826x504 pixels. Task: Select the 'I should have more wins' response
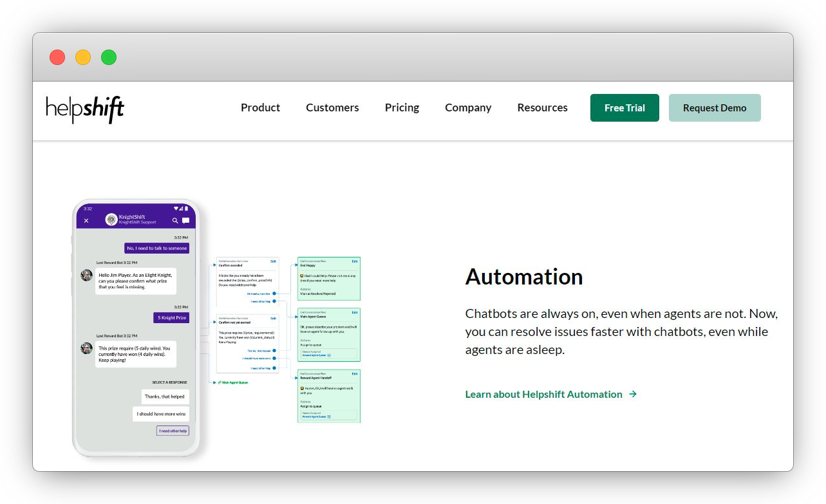coord(161,414)
